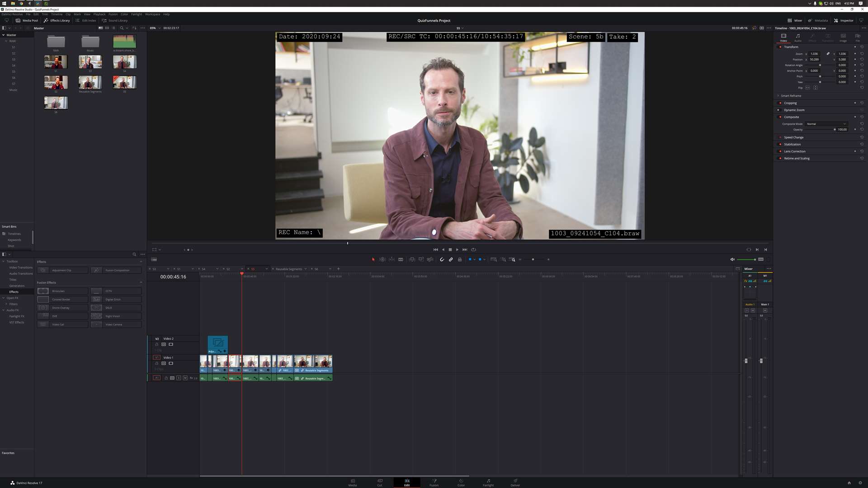Toggle the Effects Library button
The image size is (868, 488).
tap(57, 20)
